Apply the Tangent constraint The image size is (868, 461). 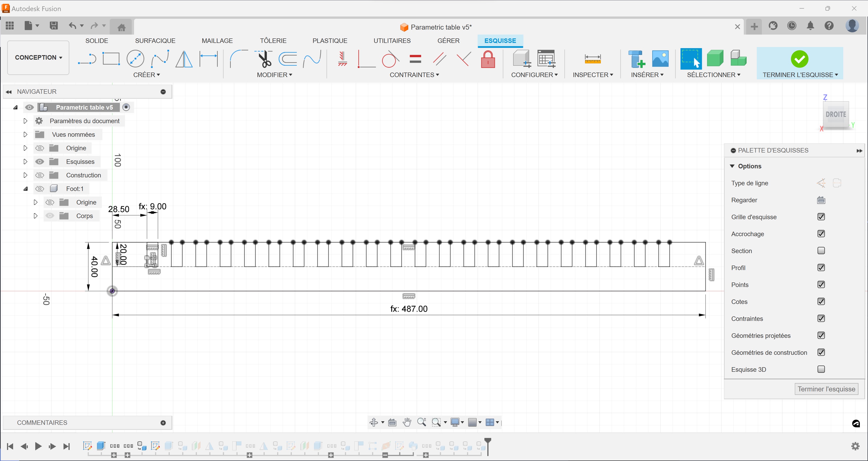point(391,59)
